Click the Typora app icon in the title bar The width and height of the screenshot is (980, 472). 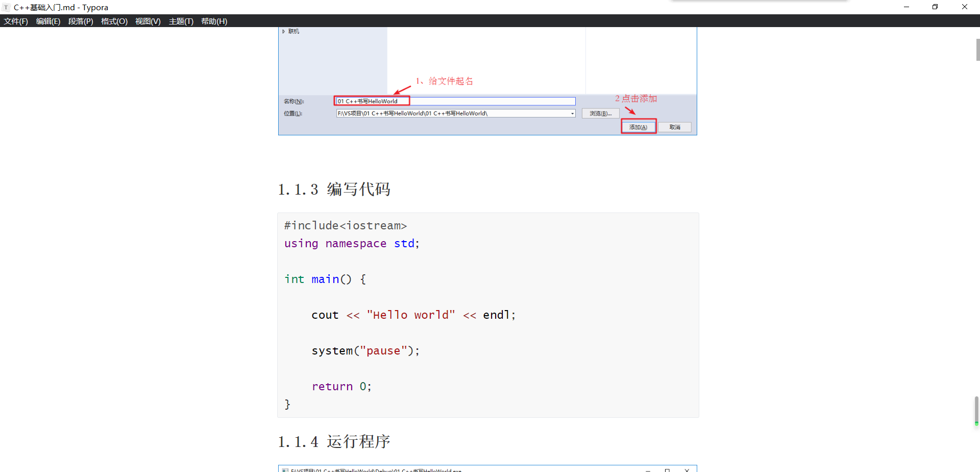(x=6, y=7)
